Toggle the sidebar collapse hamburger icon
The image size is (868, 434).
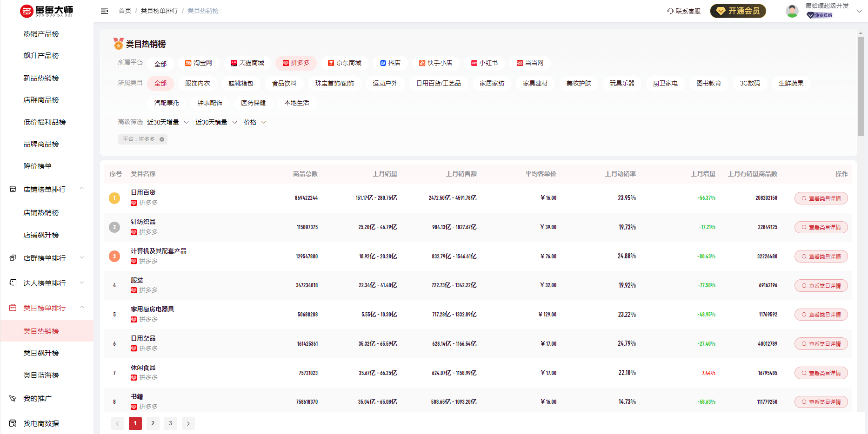tap(104, 11)
